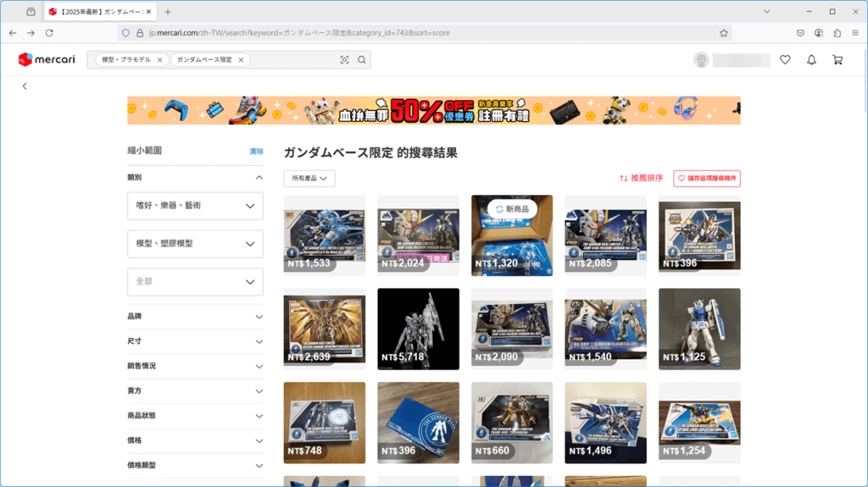
Task: Open the NT$2,085 product listing
Action: 605,235
